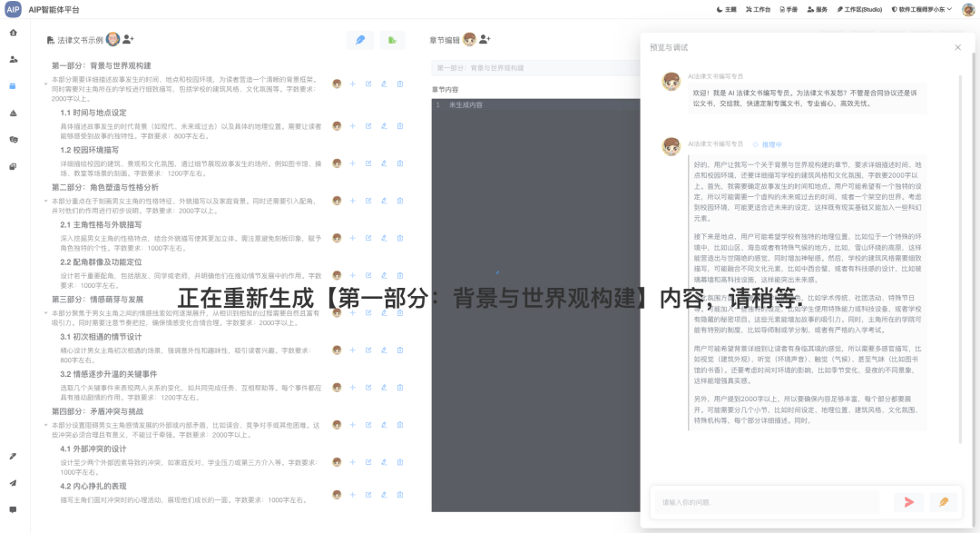Collapse the 第一部分 section arrow
980x533 pixels.
[45, 84]
